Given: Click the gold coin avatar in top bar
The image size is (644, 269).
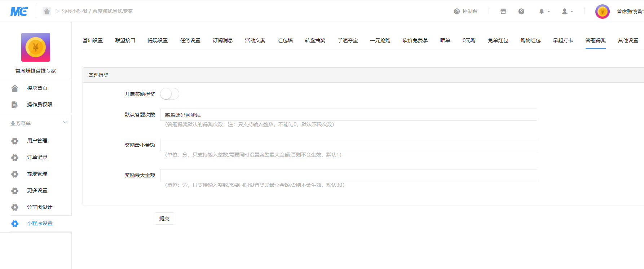Looking at the screenshot, I should tap(602, 12).
